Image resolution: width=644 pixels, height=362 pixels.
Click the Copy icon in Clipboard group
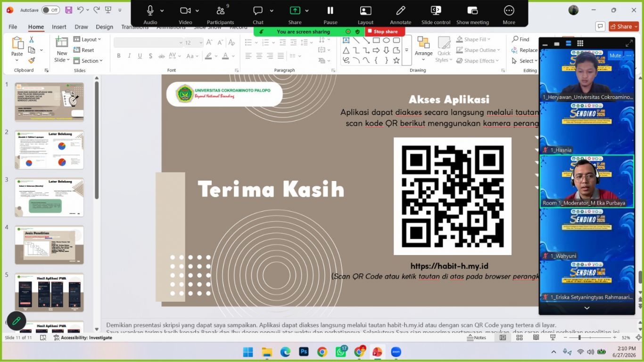(x=32, y=50)
